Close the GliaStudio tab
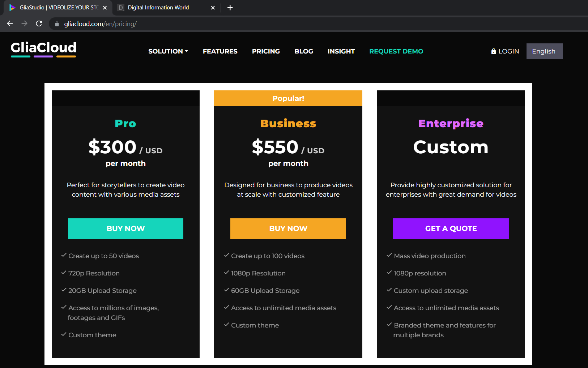The height and width of the screenshot is (368, 588). (105, 8)
